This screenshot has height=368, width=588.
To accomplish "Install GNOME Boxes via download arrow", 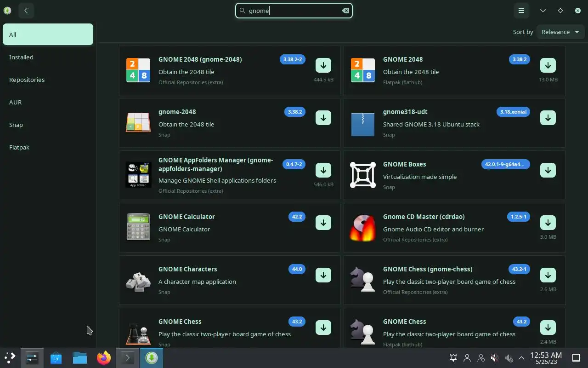I will click(x=548, y=170).
